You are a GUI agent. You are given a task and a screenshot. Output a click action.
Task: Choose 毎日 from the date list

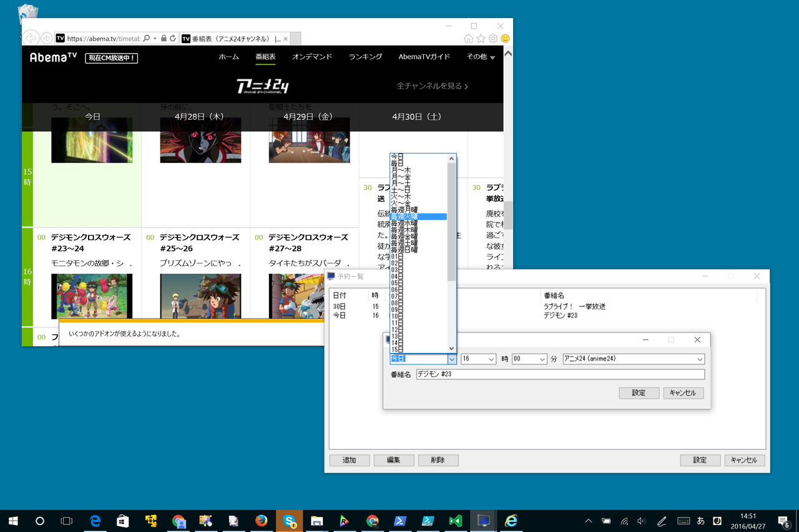point(418,163)
